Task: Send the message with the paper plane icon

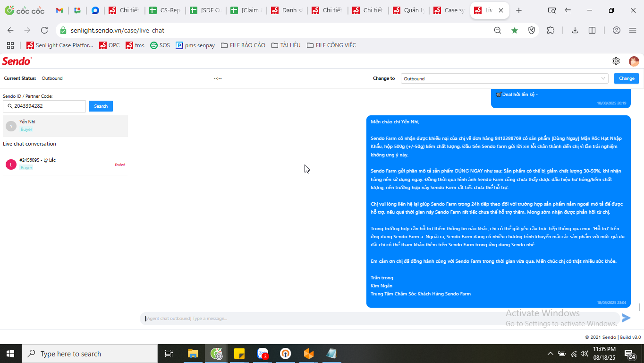Action: point(626,318)
